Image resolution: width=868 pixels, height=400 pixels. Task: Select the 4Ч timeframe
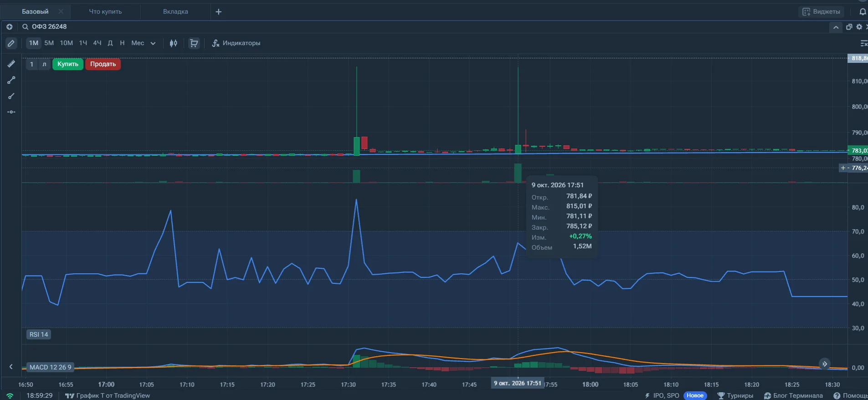coord(97,43)
